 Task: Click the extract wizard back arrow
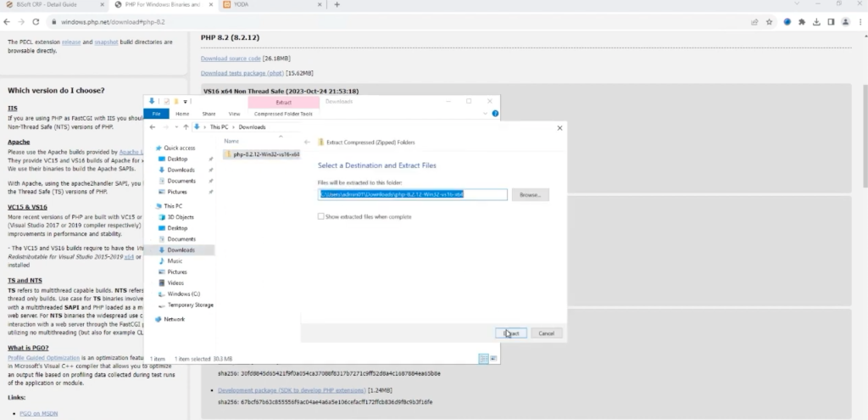[x=307, y=143]
